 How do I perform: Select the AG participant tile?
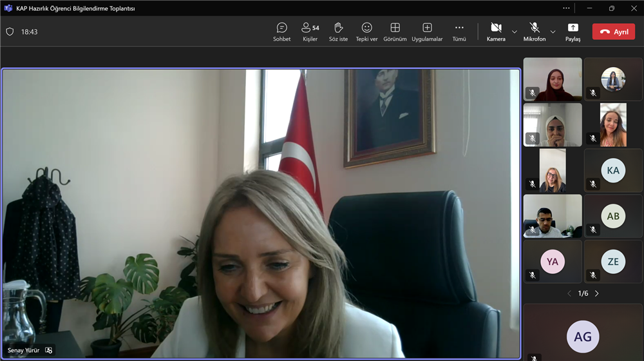[583, 337]
